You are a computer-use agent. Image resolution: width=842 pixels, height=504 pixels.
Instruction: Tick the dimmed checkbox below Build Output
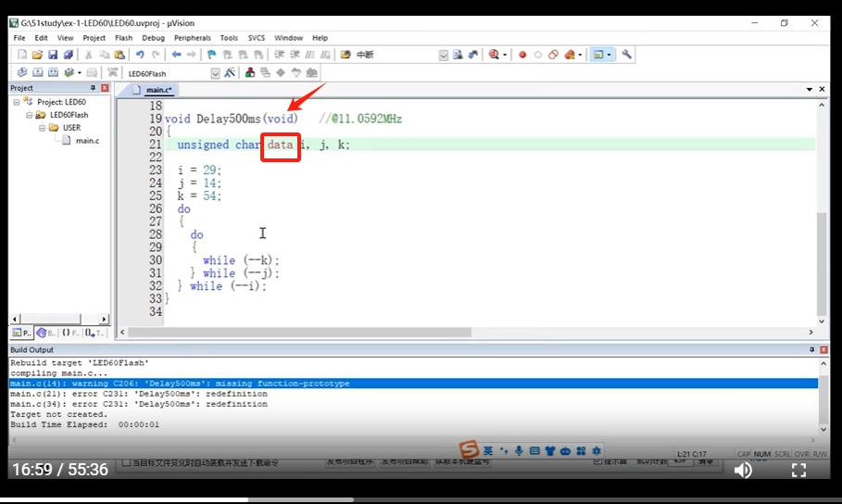click(127, 462)
